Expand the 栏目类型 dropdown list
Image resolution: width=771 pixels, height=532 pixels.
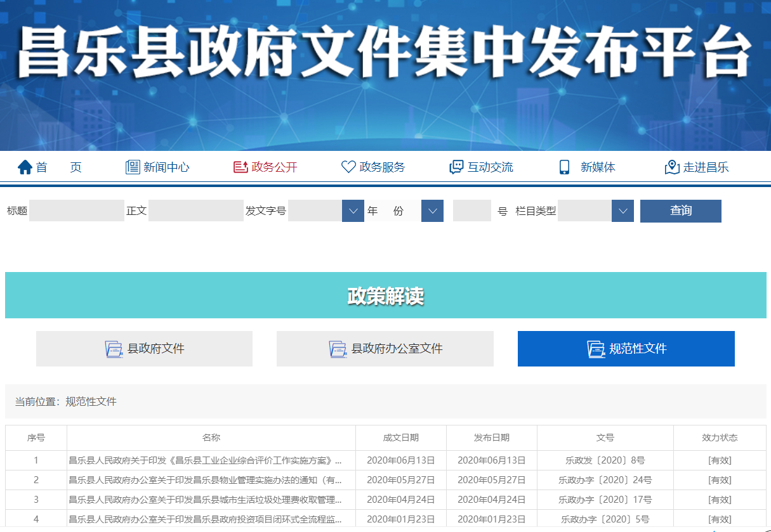pyautogui.click(x=623, y=211)
